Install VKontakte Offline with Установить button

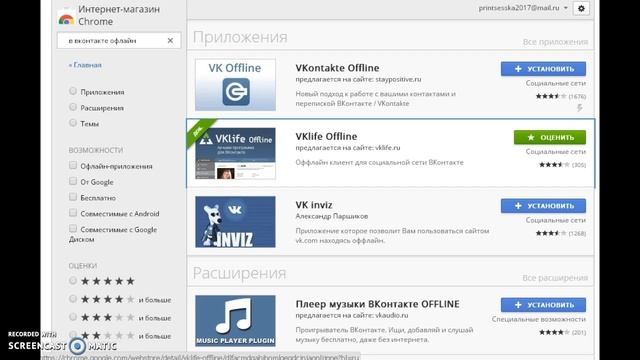pyautogui.click(x=543, y=69)
